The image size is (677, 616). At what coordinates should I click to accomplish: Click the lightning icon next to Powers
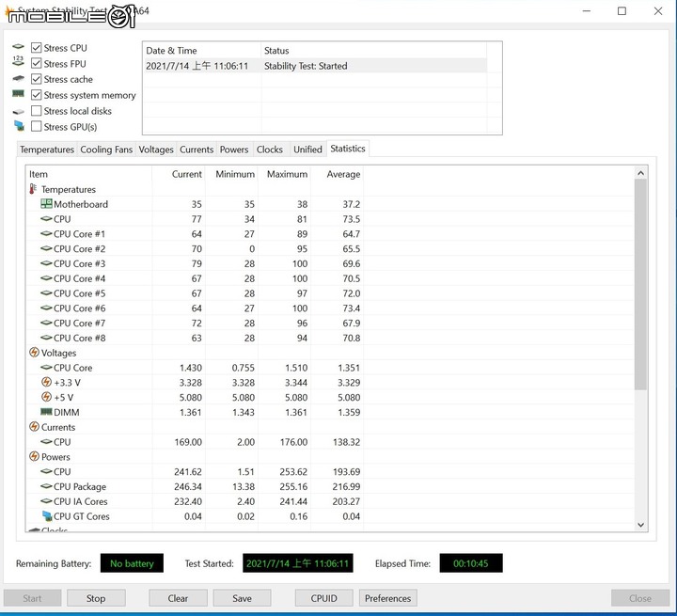(x=34, y=456)
